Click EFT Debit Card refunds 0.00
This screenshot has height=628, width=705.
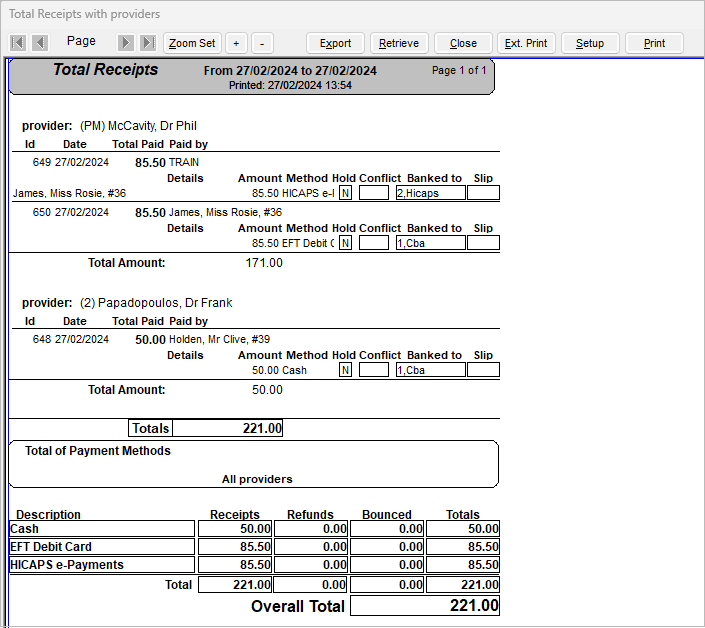[311, 547]
